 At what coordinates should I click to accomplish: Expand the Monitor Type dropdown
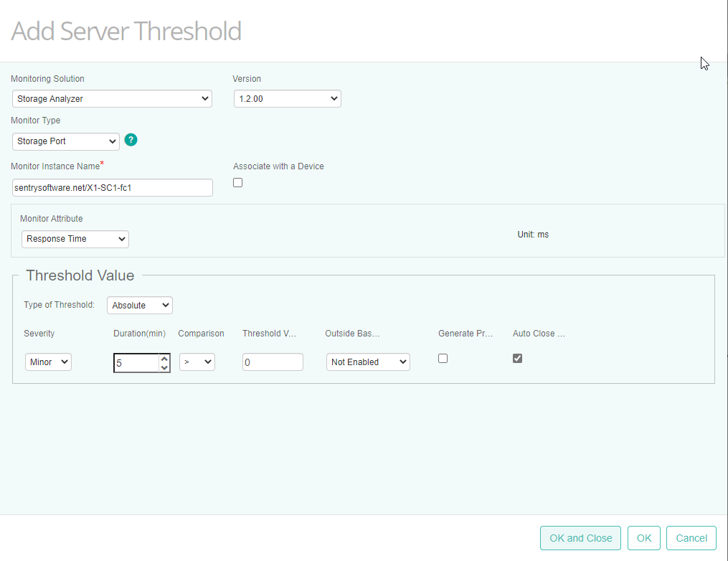[65, 141]
